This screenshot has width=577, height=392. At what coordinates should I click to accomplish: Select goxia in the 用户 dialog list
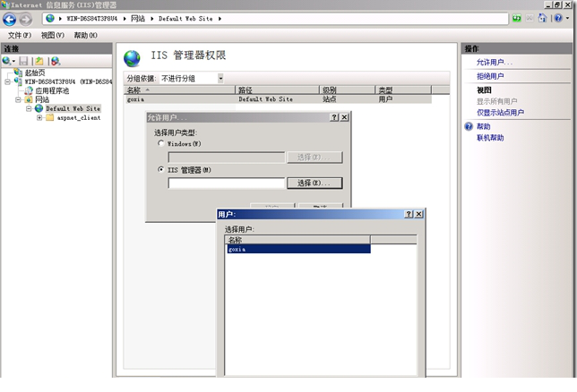point(299,249)
